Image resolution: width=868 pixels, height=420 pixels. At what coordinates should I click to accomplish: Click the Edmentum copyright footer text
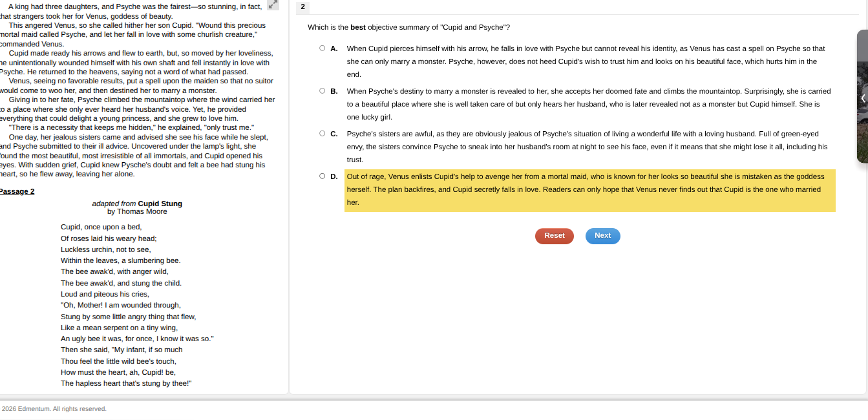54,408
